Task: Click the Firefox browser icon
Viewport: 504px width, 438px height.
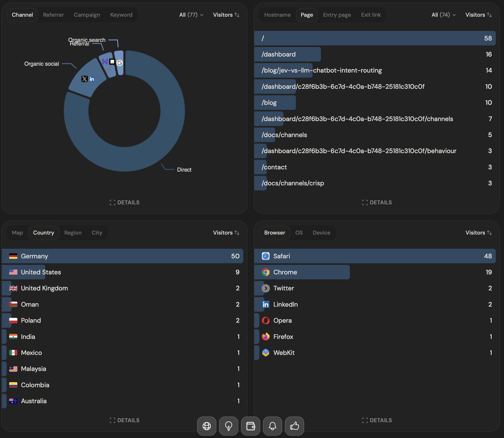Action: (266, 337)
